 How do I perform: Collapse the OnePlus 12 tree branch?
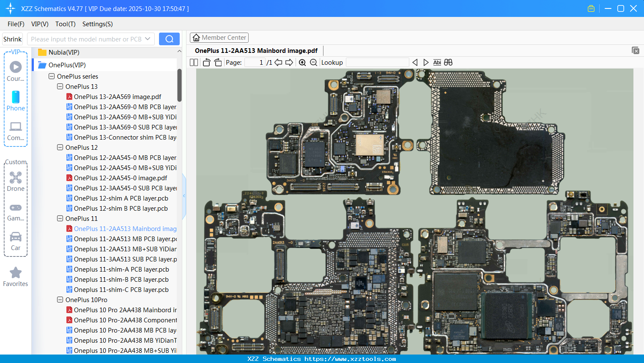[x=60, y=147]
